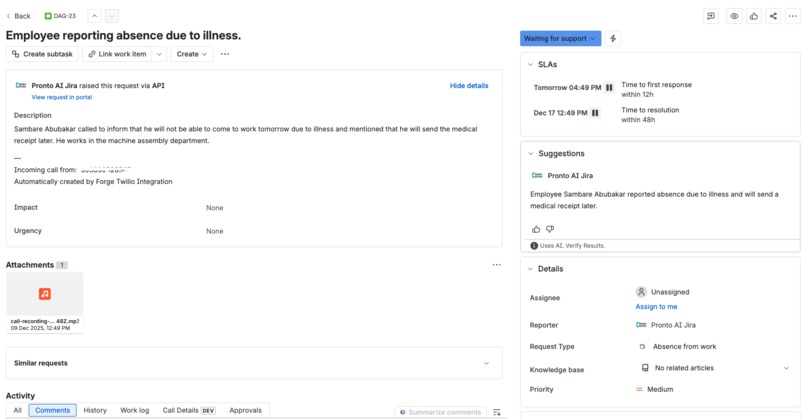Switch to the Call Details tab
This screenshot has width=806, height=419.
pyautogui.click(x=189, y=410)
